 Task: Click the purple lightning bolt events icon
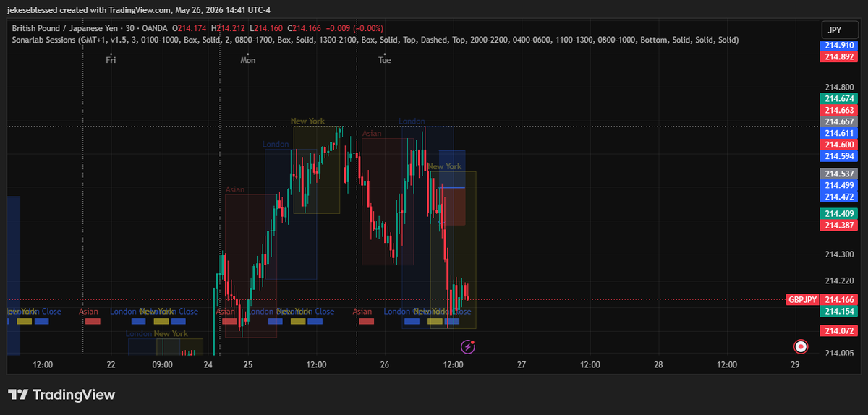(468, 346)
